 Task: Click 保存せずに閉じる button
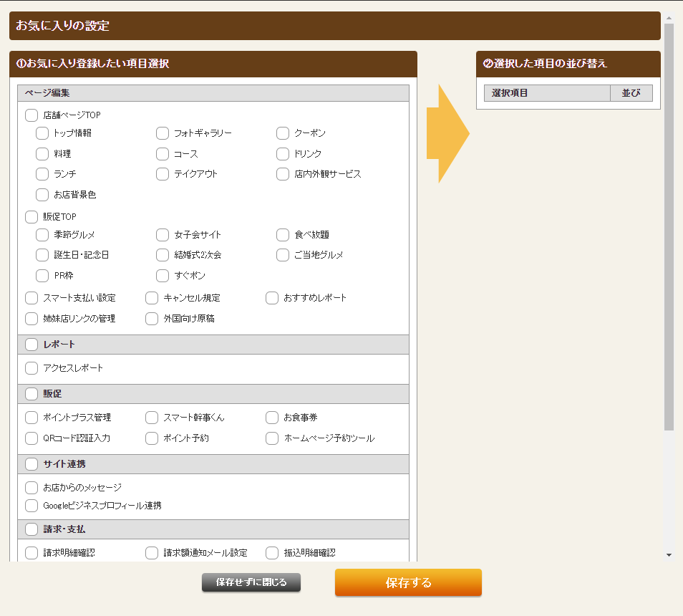click(251, 582)
